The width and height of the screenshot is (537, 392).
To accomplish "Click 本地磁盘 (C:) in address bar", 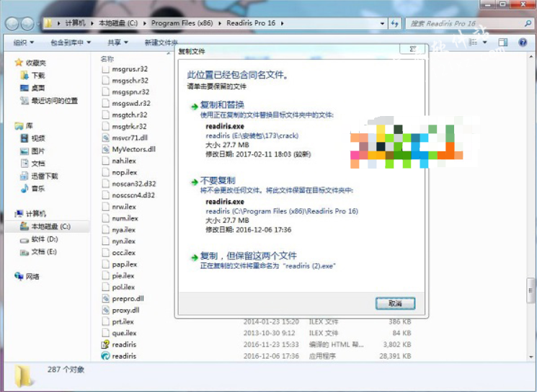I will (118, 23).
